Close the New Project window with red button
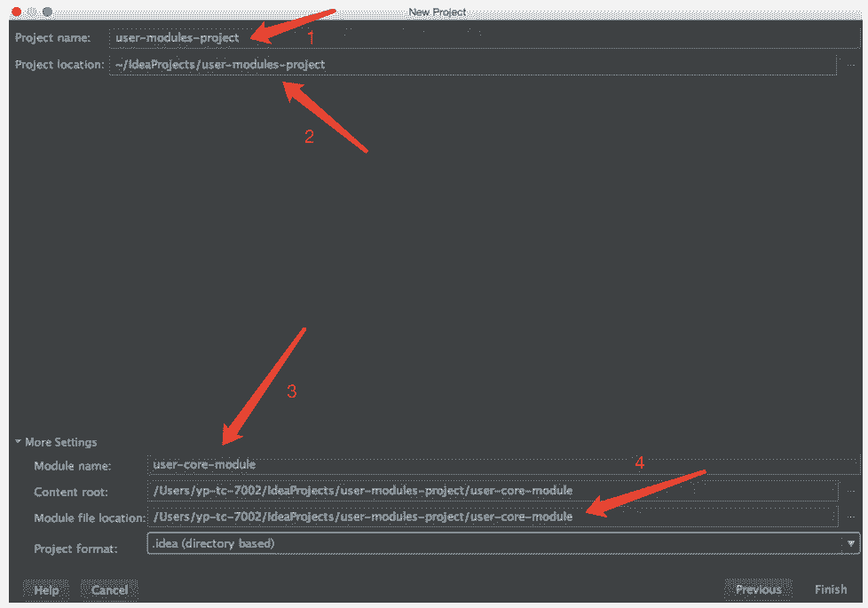The width and height of the screenshot is (868, 608). pos(16,12)
